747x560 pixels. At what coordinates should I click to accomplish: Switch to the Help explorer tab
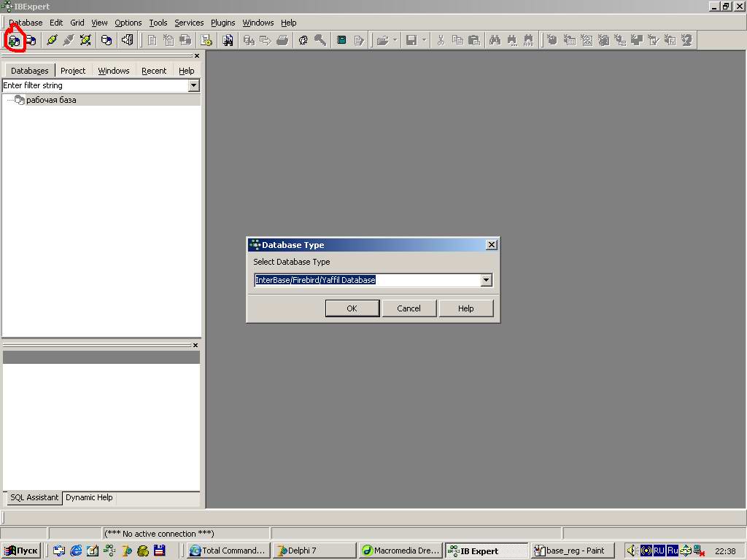[x=187, y=71]
